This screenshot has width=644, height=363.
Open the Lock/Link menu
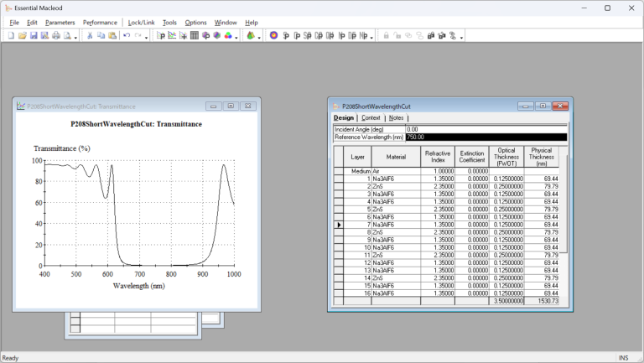(x=140, y=23)
